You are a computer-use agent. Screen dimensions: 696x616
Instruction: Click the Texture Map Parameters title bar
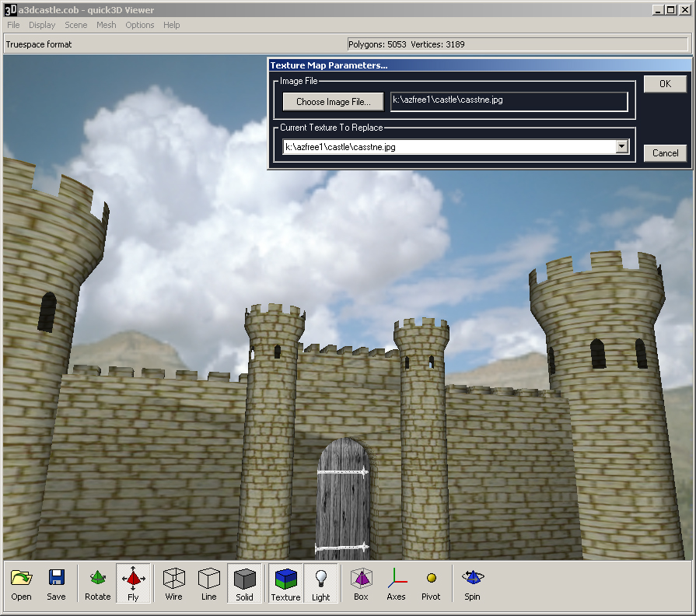click(x=479, y=65)
